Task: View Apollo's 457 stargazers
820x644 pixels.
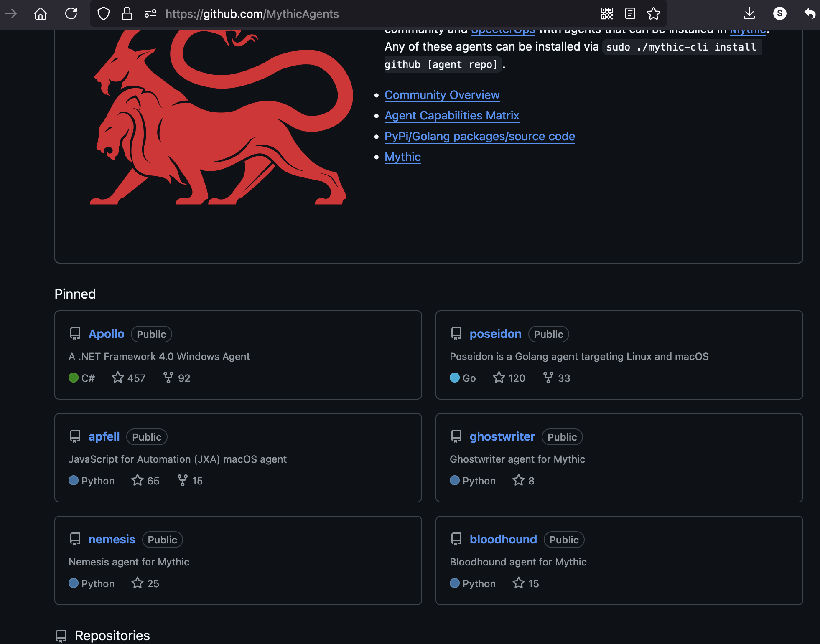Action: 129,378
